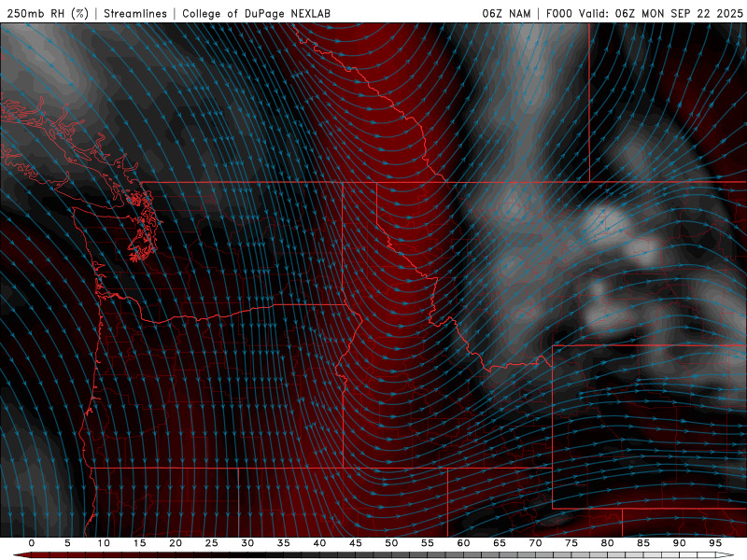Click the 95 label on the RH scale
The image size is (747, 560).
tap(715, 543)
